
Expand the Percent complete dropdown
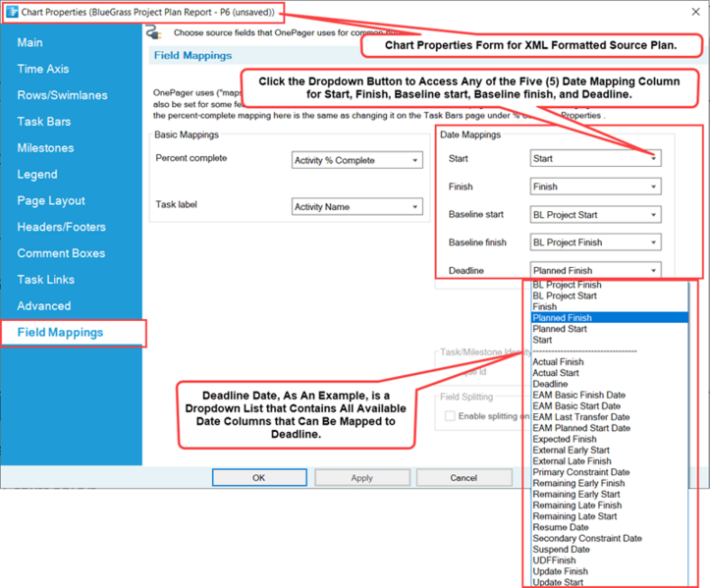414,160
